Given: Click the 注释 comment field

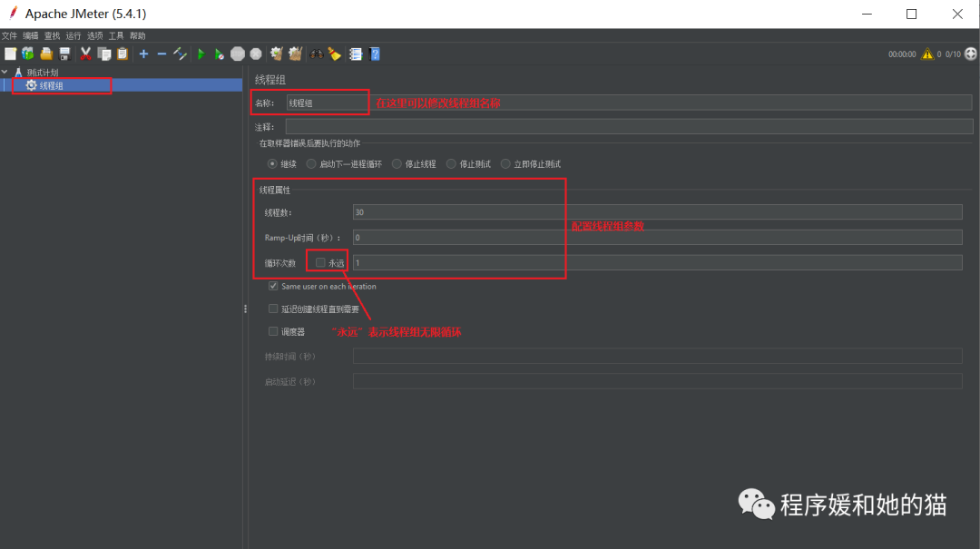Looking at the screenshot, I should pyautogui.click(x=629, y=126).
